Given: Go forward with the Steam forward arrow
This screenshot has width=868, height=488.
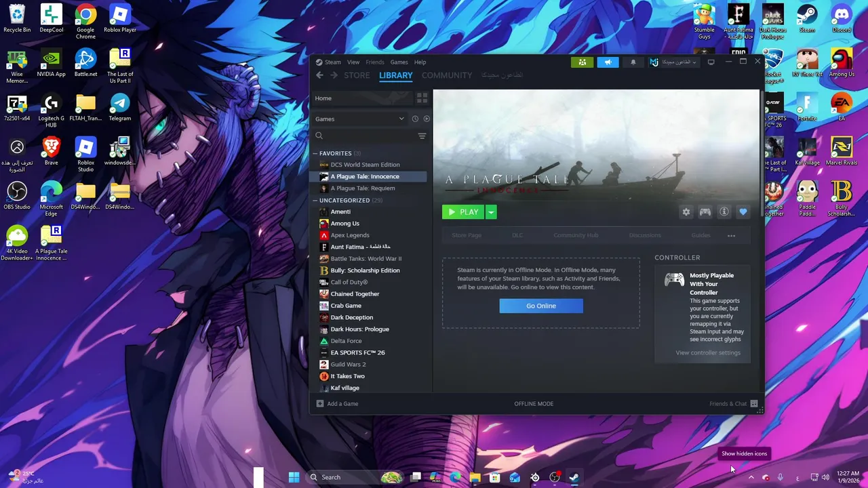Looking at the screenshot, I should click(334, 75).
